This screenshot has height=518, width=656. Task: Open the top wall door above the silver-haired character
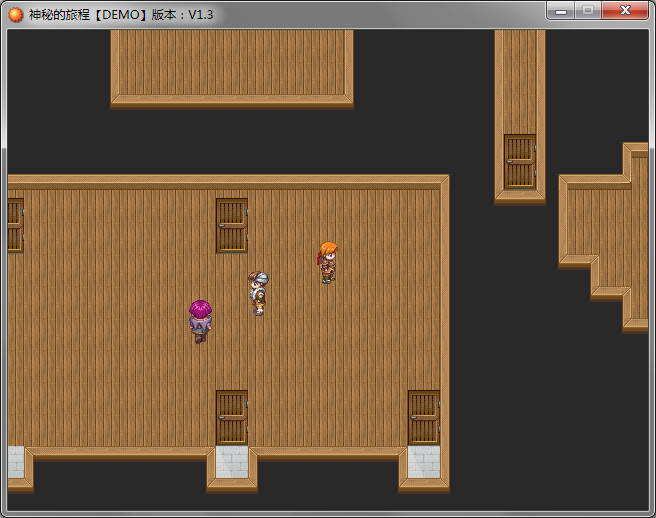231,225
